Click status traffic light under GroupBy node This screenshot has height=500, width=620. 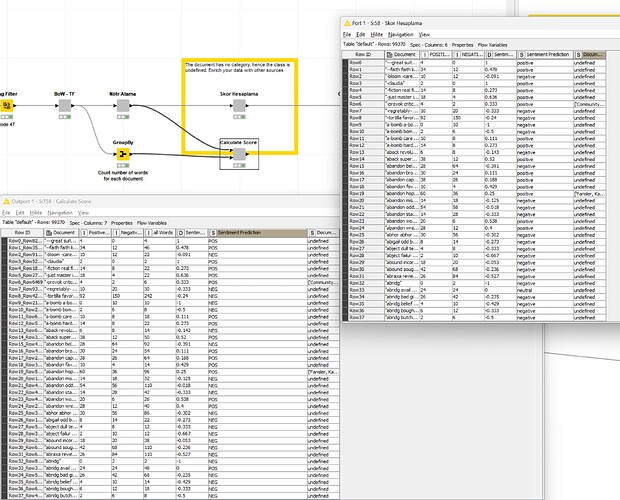click(123, 166)
